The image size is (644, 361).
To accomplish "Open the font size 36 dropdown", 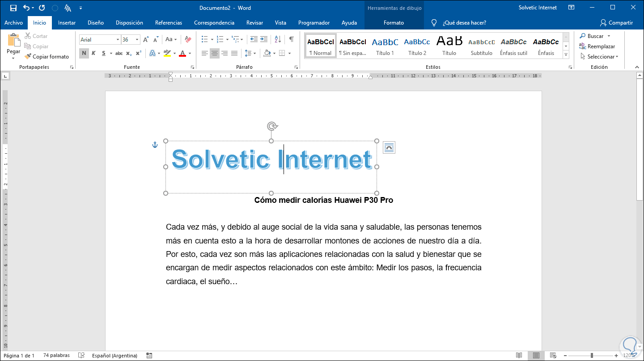I will pyautogui.click(x=137, y=40).
